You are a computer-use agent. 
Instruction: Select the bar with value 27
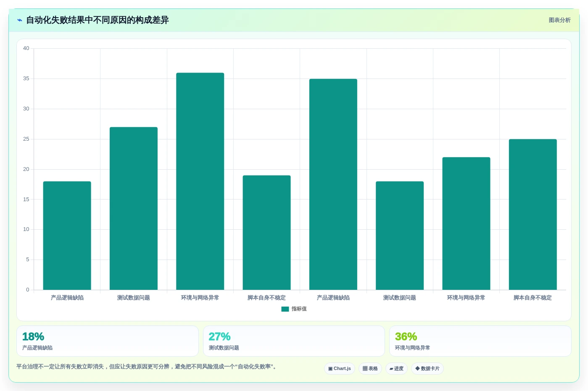(x=134, y=208)
